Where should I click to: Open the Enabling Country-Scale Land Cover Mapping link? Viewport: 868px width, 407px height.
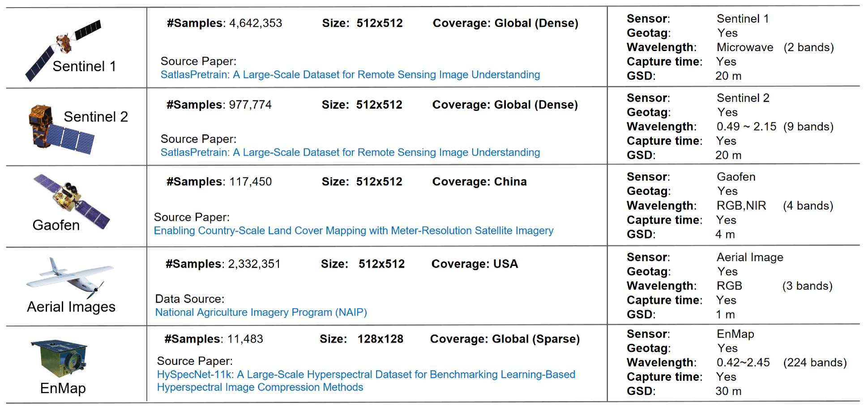354,231
